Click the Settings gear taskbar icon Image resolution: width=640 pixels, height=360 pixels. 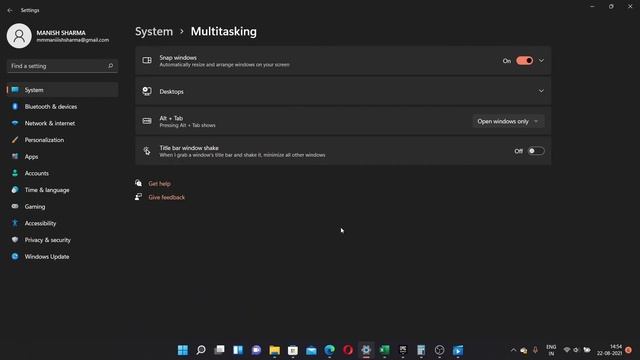pyautogui.click(x=366, y=350)
